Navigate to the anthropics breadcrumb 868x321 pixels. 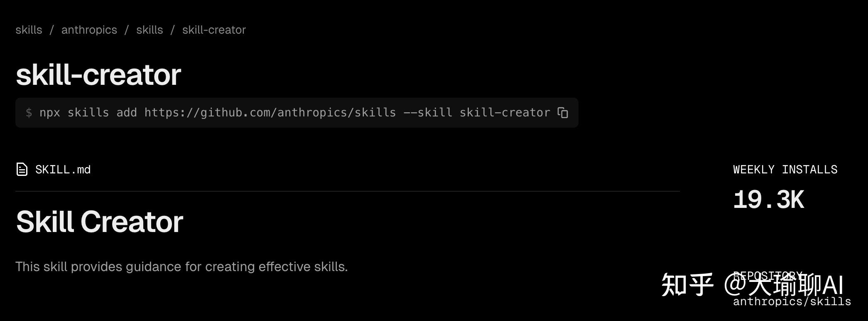point(89,30)
